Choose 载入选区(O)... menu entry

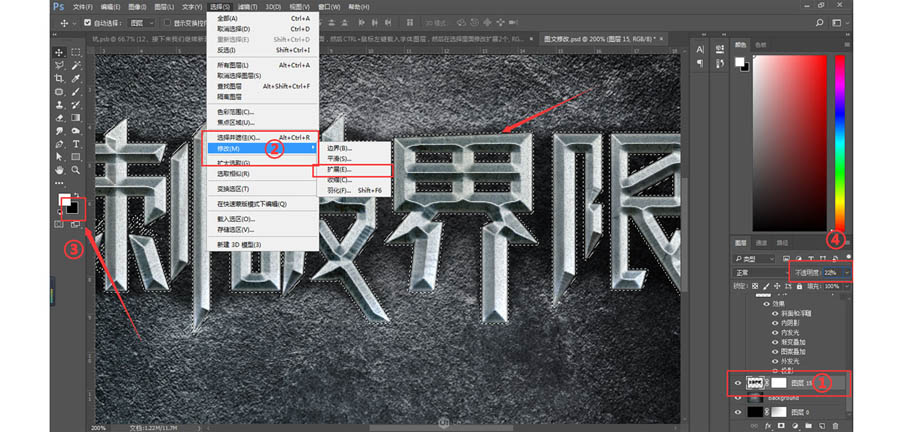(262, 219)
